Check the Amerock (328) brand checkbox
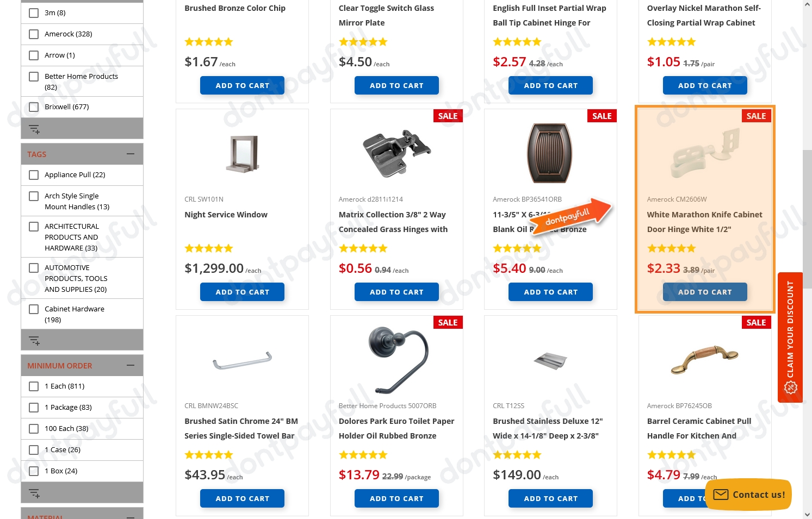Viewport: 812px width, 519px height. 33,34
